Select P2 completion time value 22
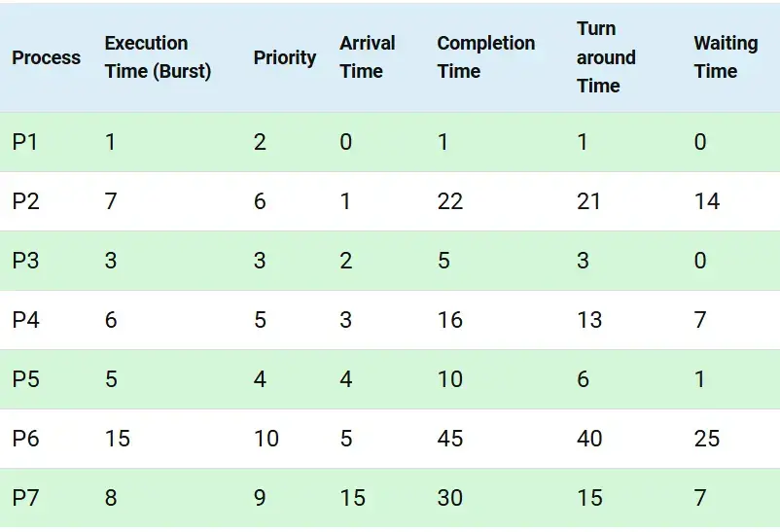The width and height of the screenshot is (780, 532). click(x=450, y=201)
